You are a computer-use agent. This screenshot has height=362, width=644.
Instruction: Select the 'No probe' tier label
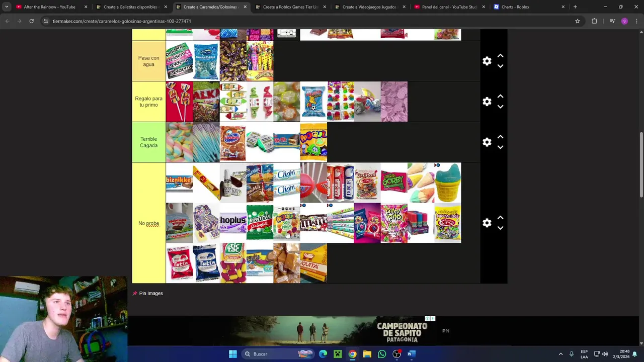click(x=148, y=223)
